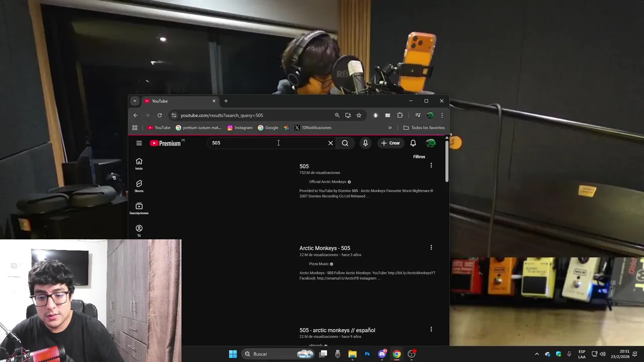Open more options for "Arctic Monkeys - 505"
644x362 pixels.
(431, 247)
